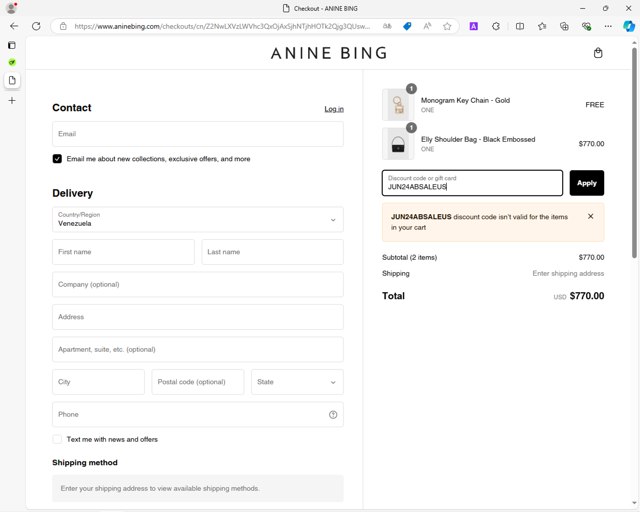Image resolution: width=640 pixels, height=512 pixels.
Task: Open the State dropdown
Action: click(297, 382)
